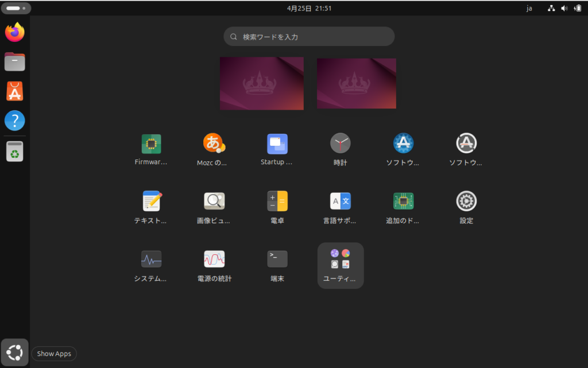
Task: Click the search field 検索ワードを入力
Action: coord(309,36)
